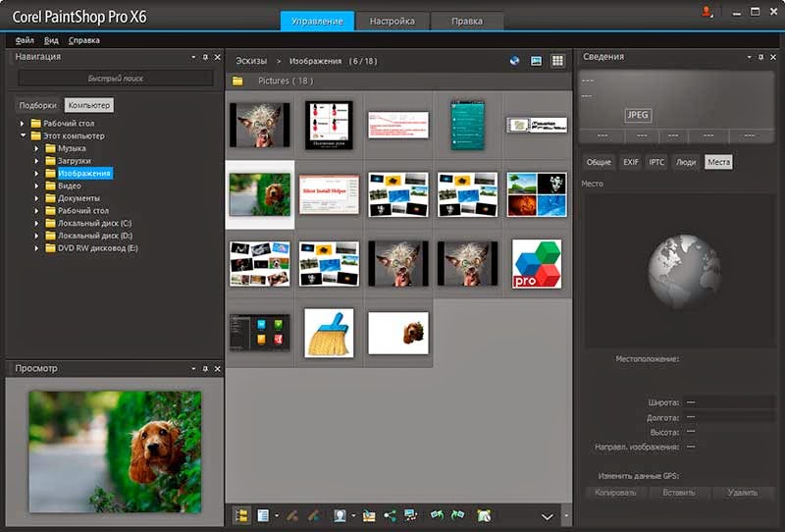The width and height of the screenshot is (785, 532).
Task: Click the Удалить GPS button
Action: [743, 493]
